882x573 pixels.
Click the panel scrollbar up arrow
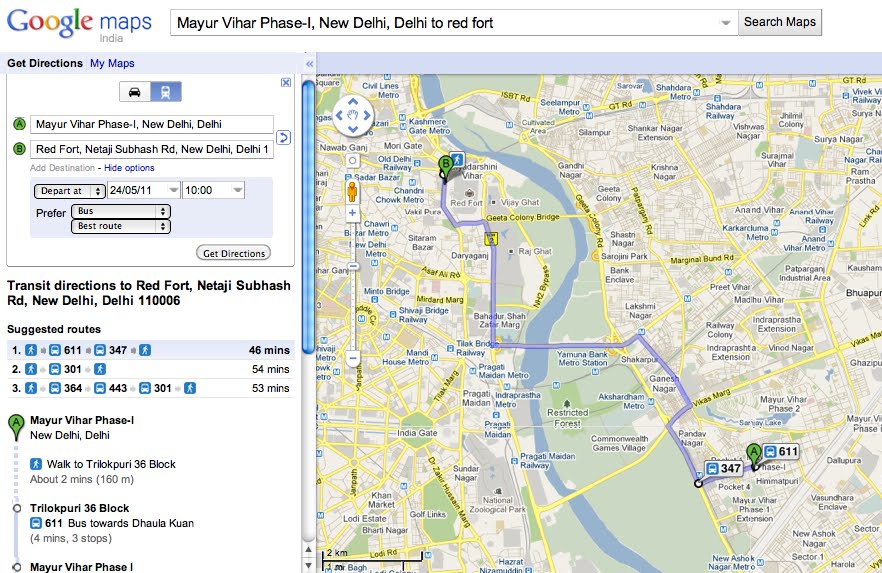(x=308, y=550)
